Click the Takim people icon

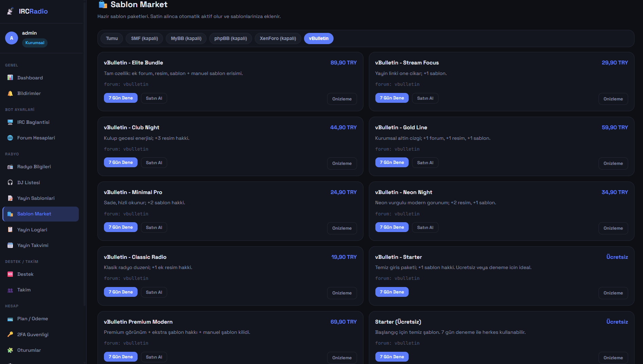pyautogui.click(x=10, y=290)
